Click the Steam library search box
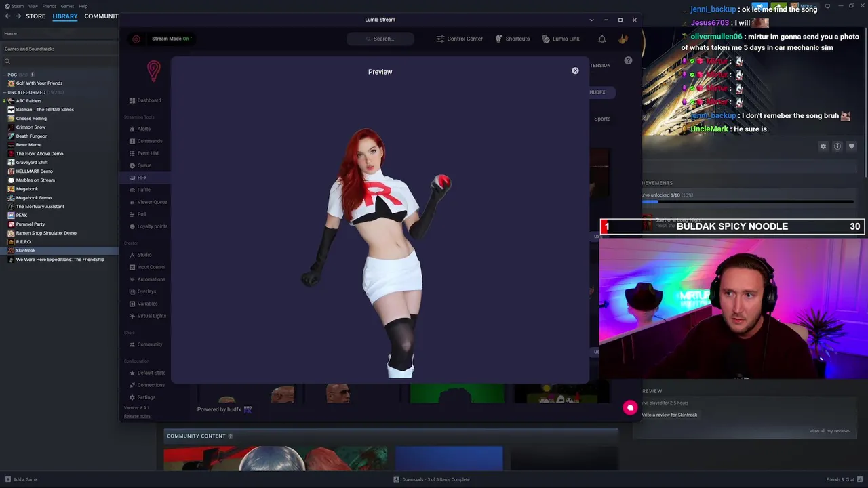The height and width of the screenshot is (488, 868). pyautogui.click(x=59, y=61)
